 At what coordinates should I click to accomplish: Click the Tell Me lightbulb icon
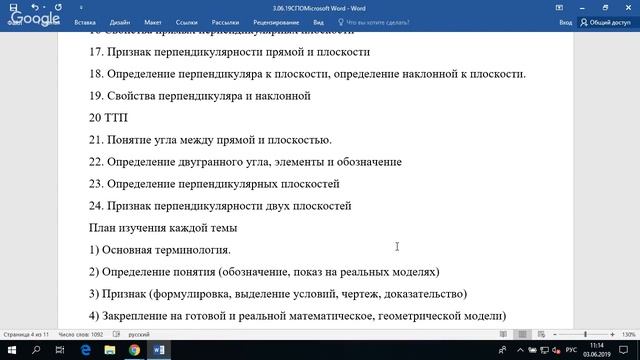(x=341, y=22)
